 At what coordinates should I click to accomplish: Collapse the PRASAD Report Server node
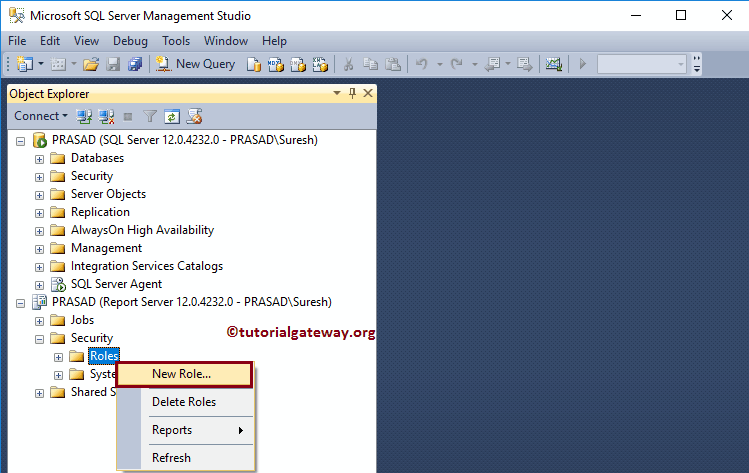coord(21,303)
